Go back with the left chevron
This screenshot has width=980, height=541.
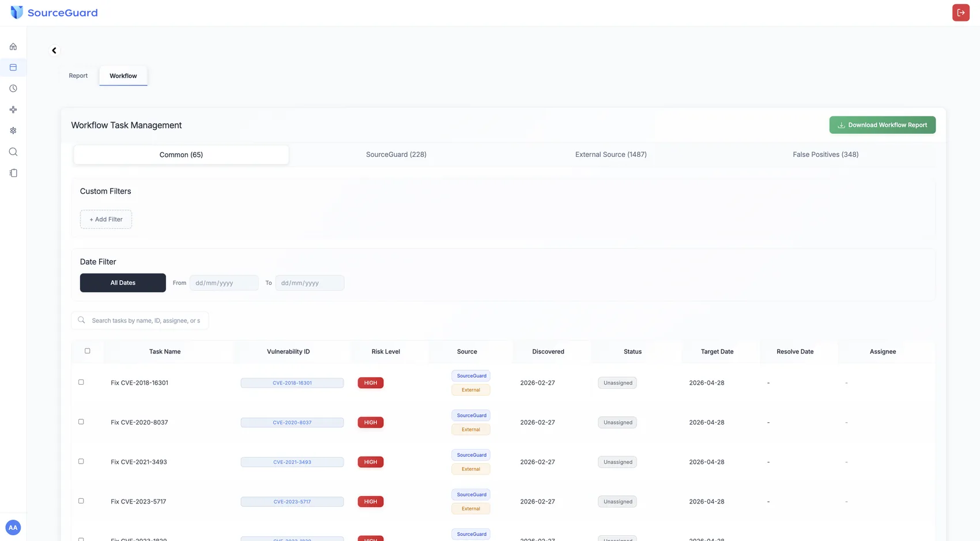pos(54,51)
